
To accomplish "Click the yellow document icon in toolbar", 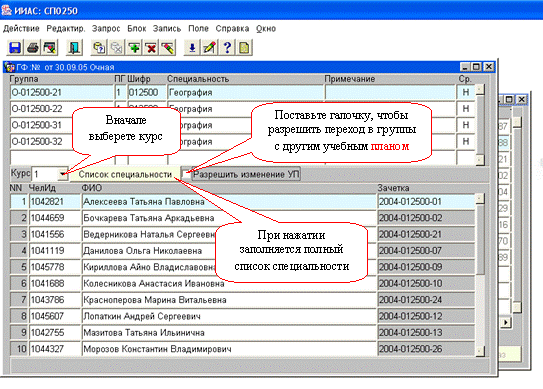I will [x=244, y=47].
